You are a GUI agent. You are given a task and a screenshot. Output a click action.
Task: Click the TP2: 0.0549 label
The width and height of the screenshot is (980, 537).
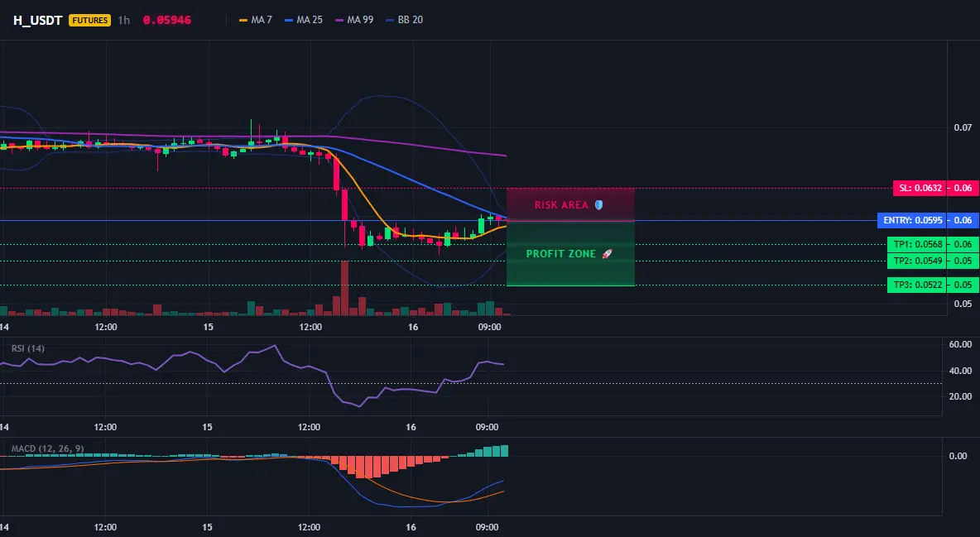(916, 261)
